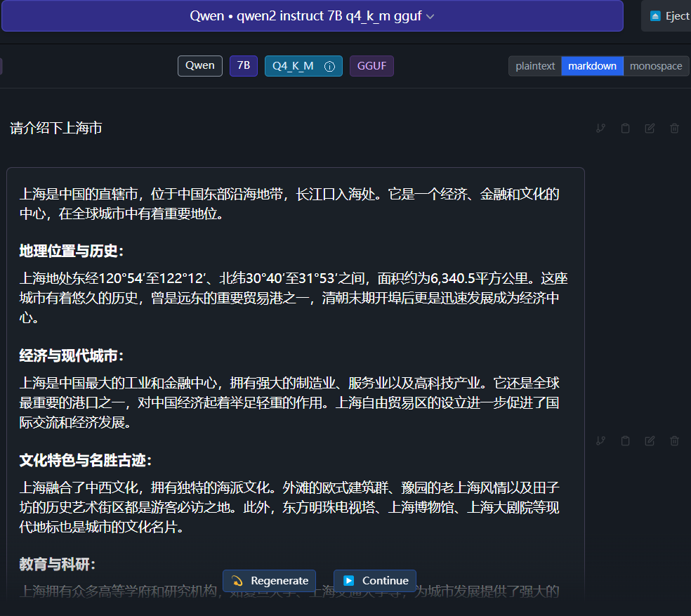
Task: Delete the user message
Action: (x=674, y=128)
